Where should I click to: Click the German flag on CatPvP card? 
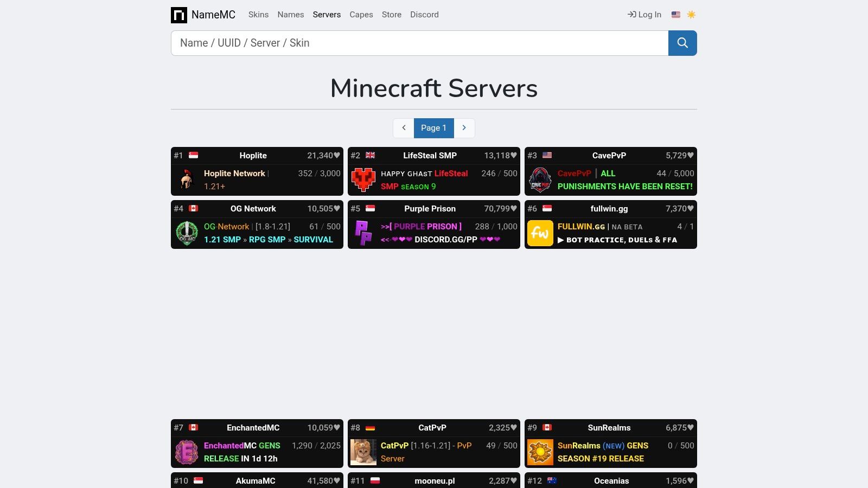point(370,427)
